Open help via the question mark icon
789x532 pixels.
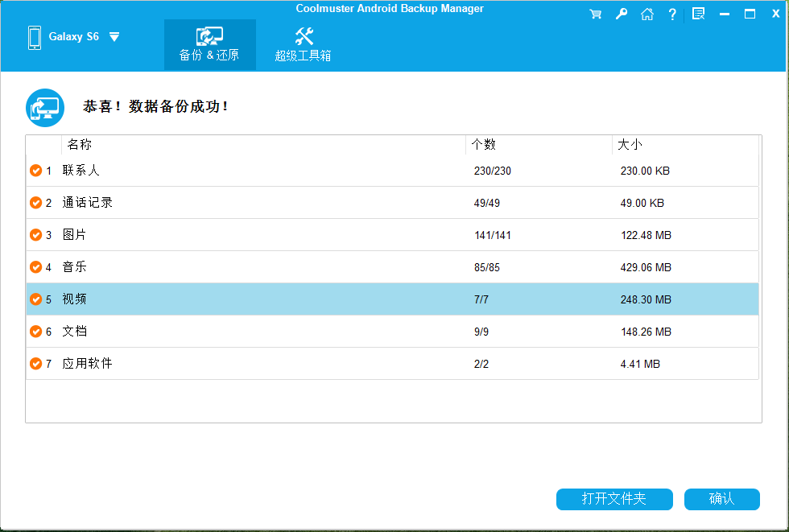(672, 14)
